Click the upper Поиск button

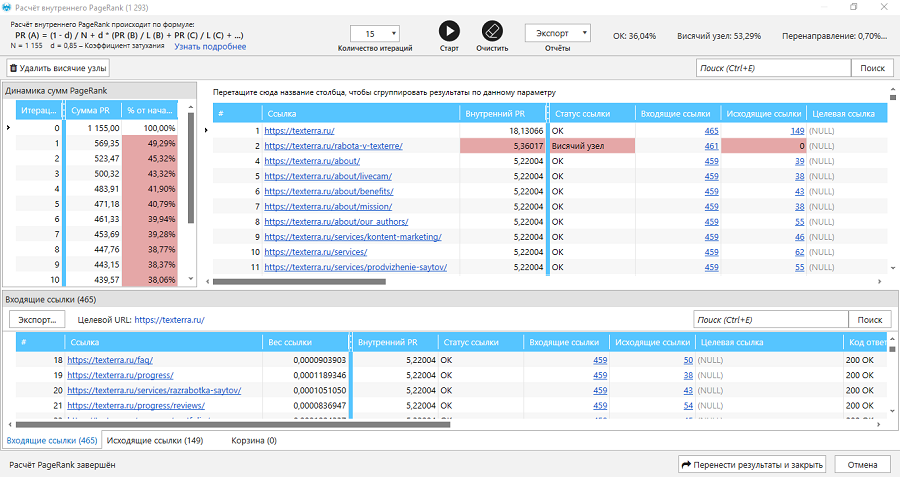872,68
